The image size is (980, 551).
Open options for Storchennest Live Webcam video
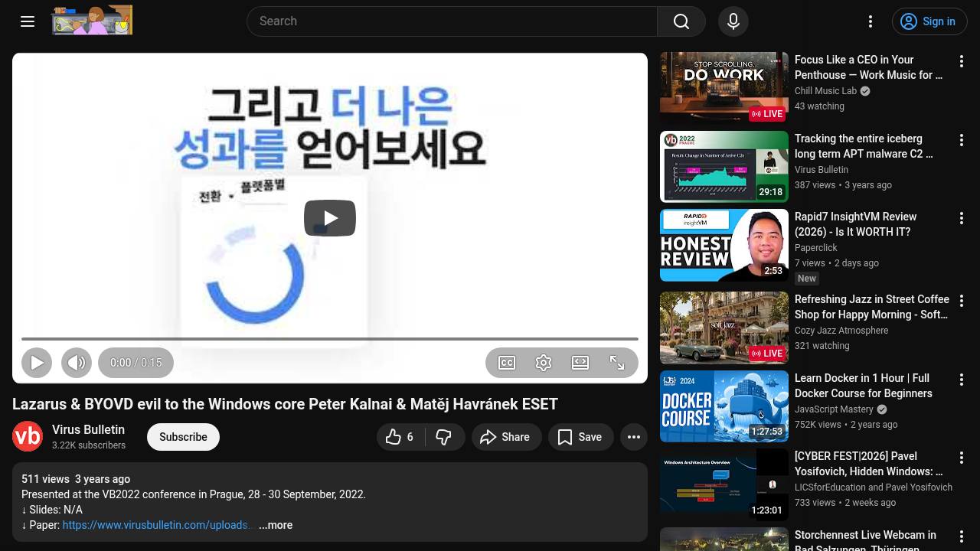click(962, 536)
